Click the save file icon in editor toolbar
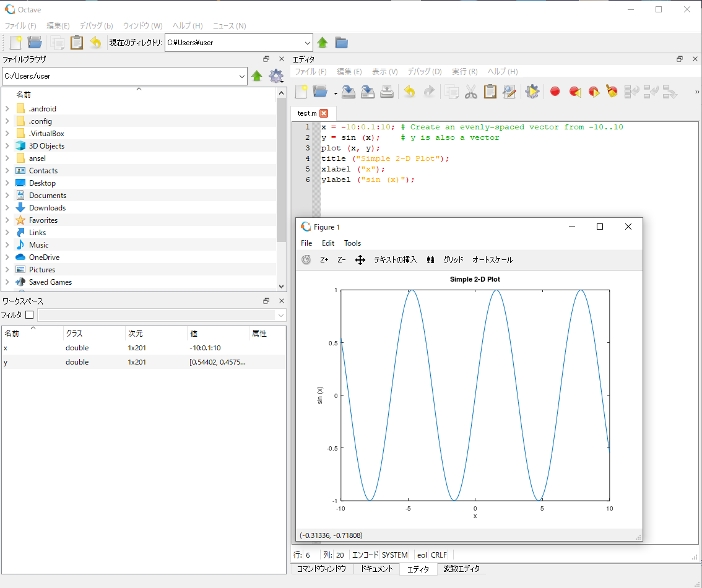 tap(349, 92)
